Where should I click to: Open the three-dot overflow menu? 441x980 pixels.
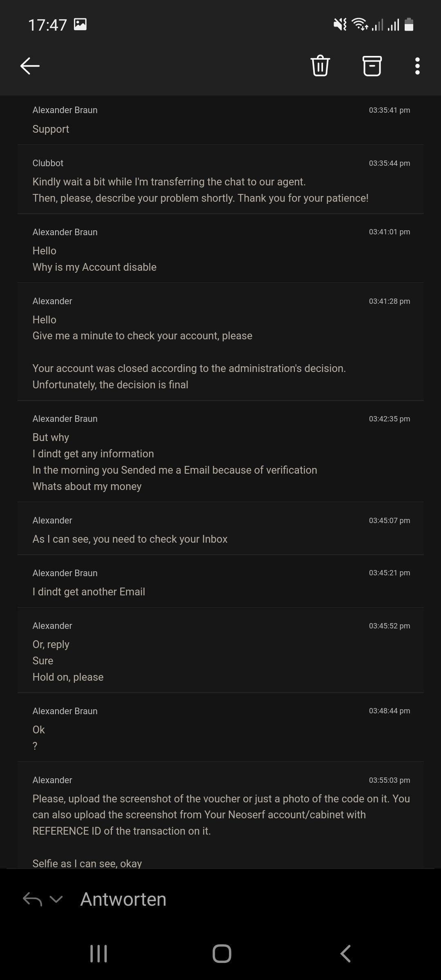(417, 66)
